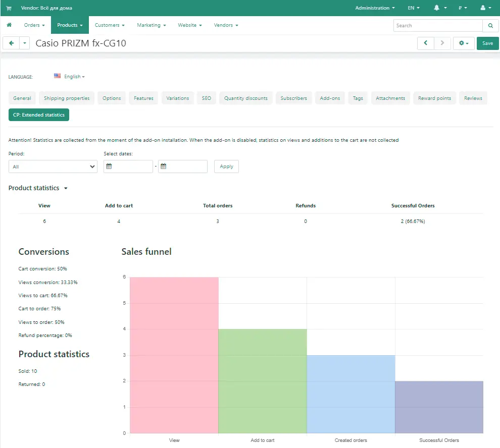Click 'Sold: 10' text
The image size is (500, 448).
pos(28,371)
